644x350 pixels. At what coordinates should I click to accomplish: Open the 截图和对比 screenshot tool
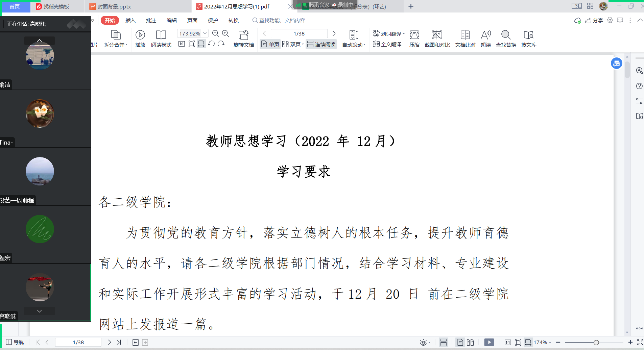pos(437,35)
